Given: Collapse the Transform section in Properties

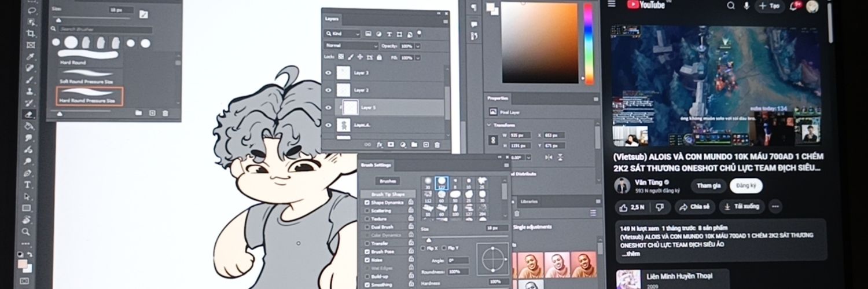Looking at the screenshot, I should [490, 125].
